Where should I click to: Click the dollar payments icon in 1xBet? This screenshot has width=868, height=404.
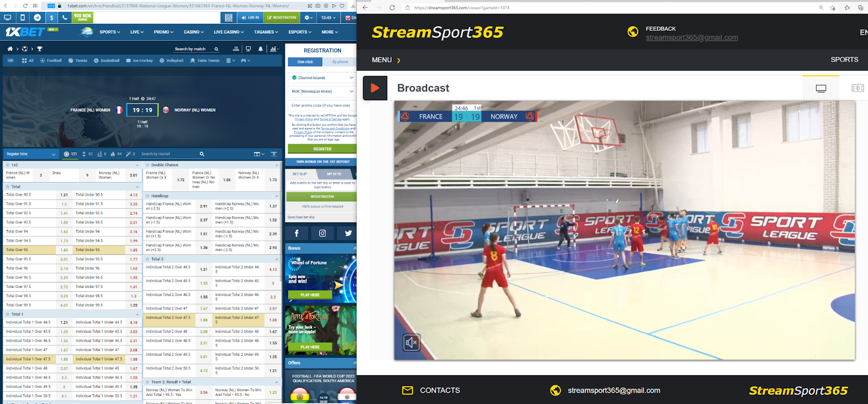coord(52,17)
